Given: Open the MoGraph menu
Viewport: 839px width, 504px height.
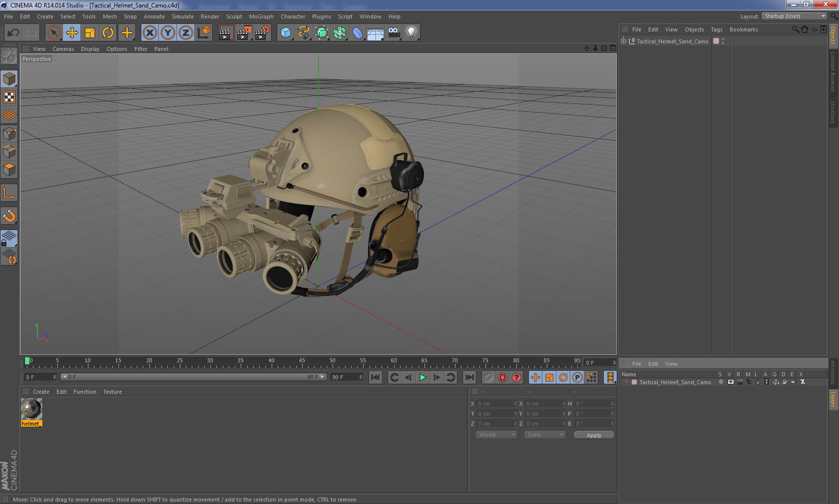Looking at the screenshot, I should tap(261, 16).
